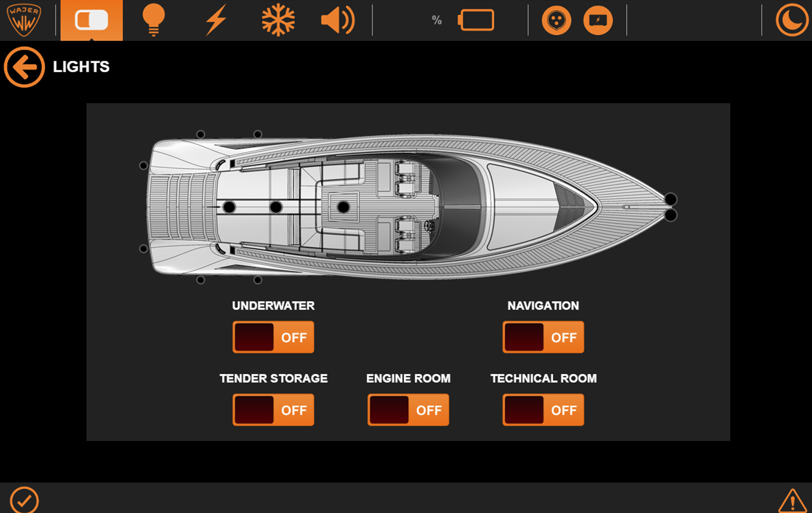Select the switches tab in the top bar
The image size is (812, 513).
pyautogui.click(x=91, y=20)
